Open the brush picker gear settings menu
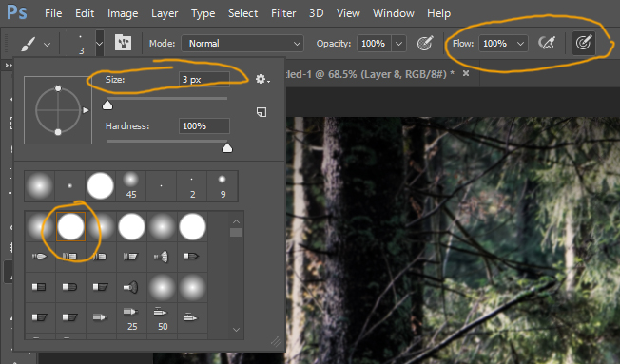 262,79
